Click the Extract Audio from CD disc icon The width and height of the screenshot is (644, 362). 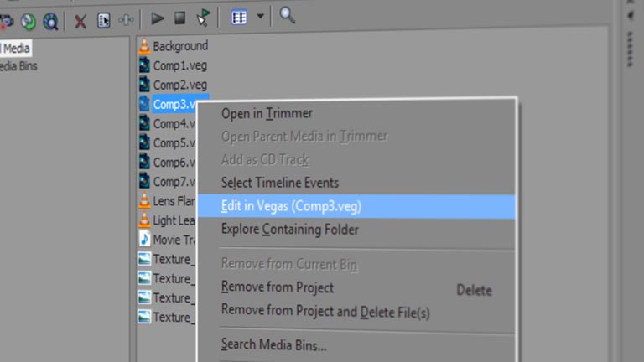(28, 22)
